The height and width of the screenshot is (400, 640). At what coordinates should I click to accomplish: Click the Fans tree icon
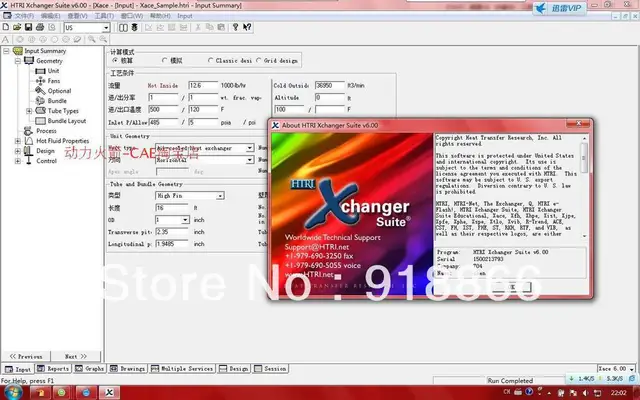[40, 81]
